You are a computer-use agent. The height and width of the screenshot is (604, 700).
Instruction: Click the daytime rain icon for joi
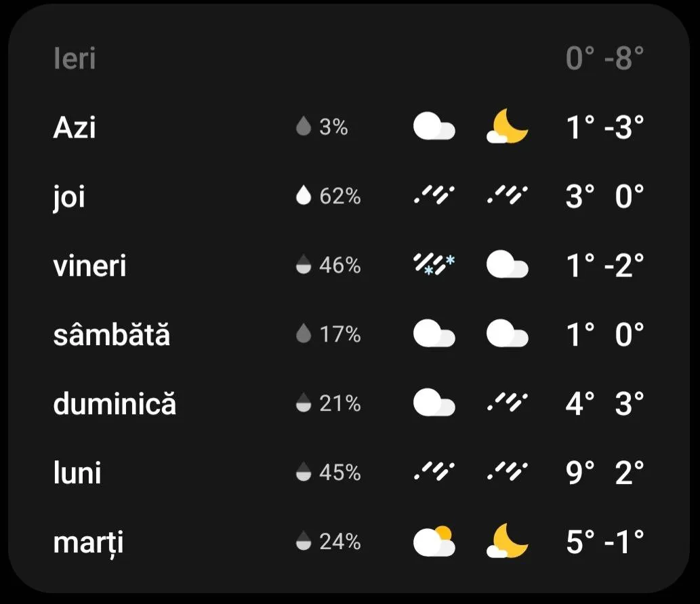click(434, 197)
